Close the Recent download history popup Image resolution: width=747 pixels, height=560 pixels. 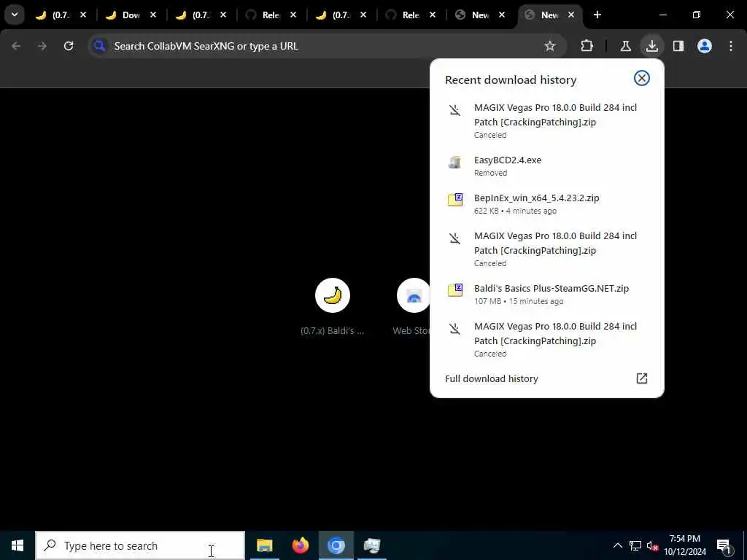click(x=642, y=78)
